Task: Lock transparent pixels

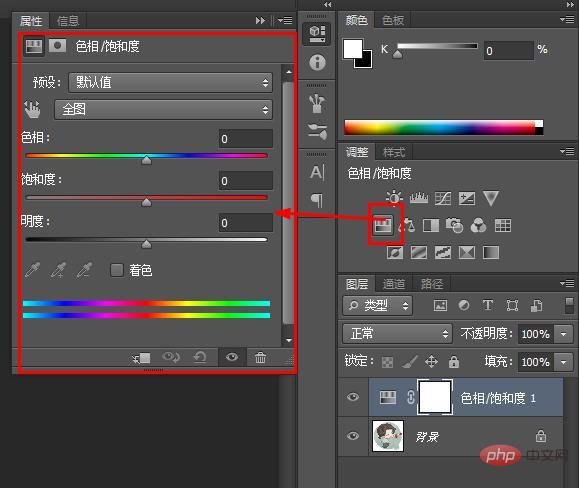Action: point(387,362)
